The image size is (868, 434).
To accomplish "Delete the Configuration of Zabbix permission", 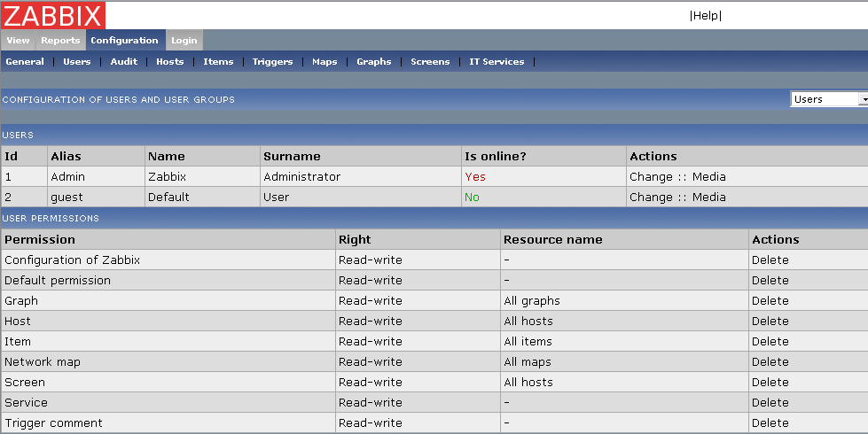I will tap(770, 260).
